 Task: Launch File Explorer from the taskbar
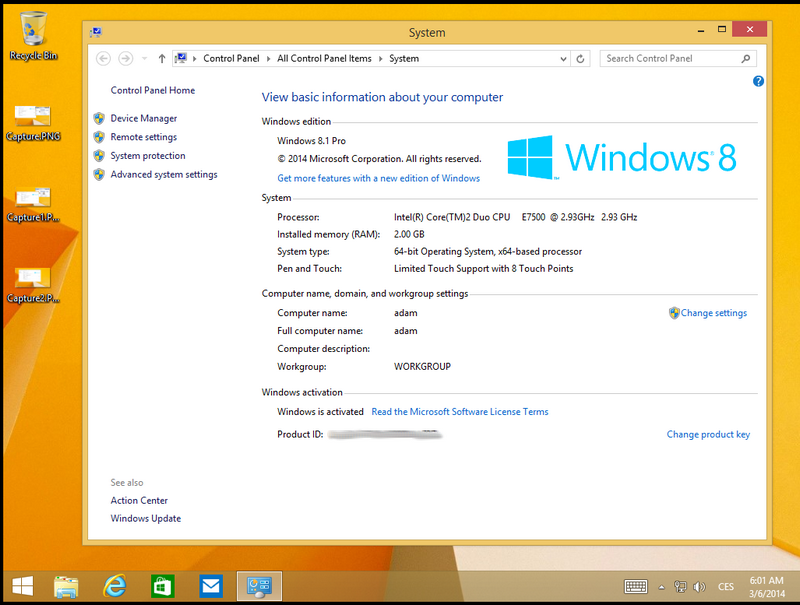click(x=66, y=586)
